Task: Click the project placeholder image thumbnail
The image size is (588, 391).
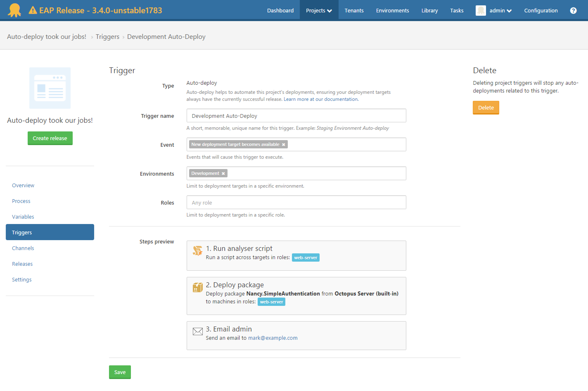Action: 50,88
